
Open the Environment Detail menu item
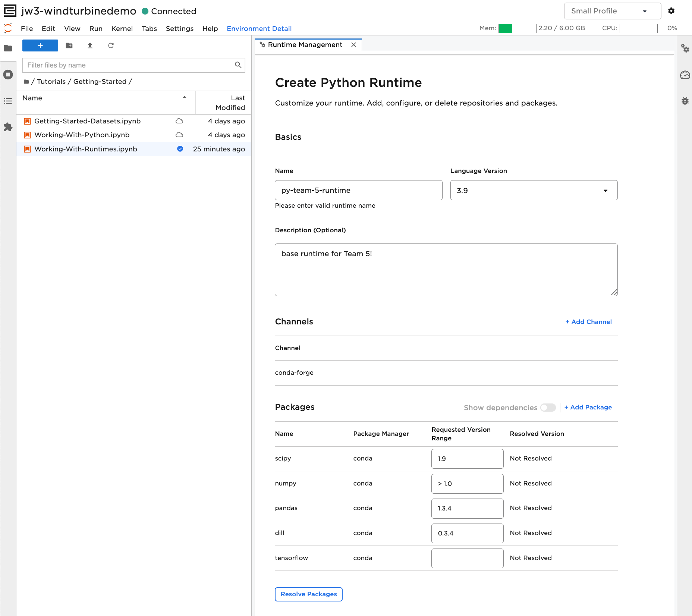pos(259,29)
